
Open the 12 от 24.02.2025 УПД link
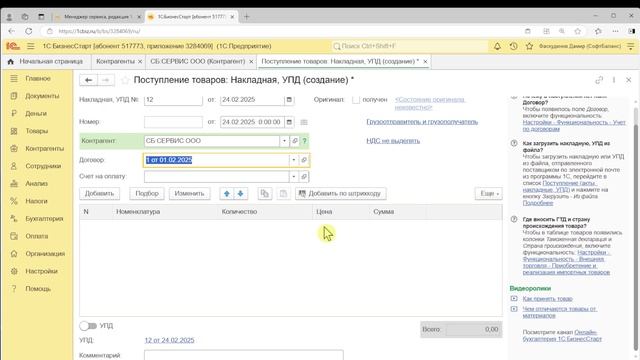pyautogui.click(x=169, y=340)
